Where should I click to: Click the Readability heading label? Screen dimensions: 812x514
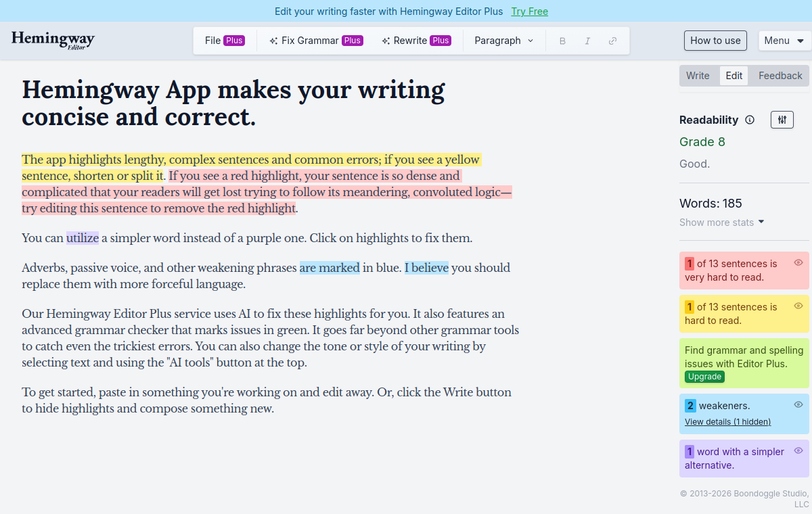[708, 120]
